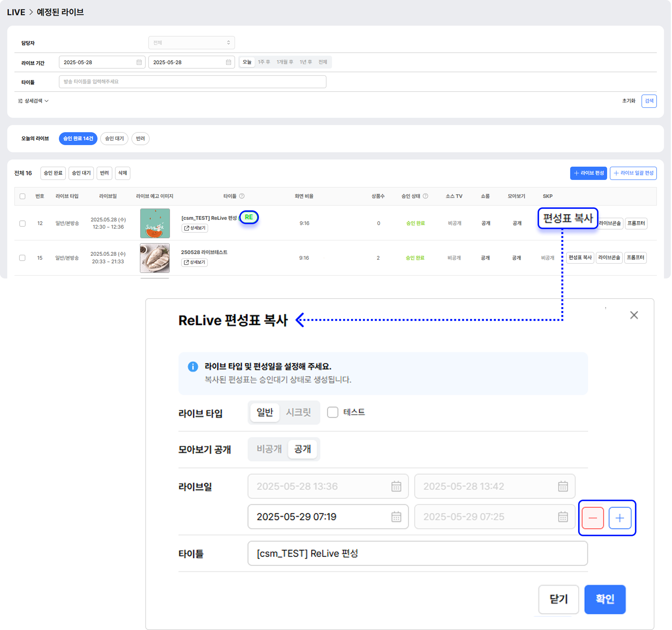Open calendar for 2025-05-29 07:19 field

click(x=396, y=516)
